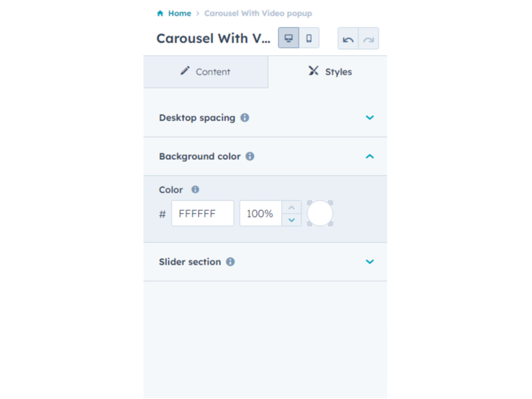
Task: Click the Home breadcrumb link
Action: (x=179, y=12)
